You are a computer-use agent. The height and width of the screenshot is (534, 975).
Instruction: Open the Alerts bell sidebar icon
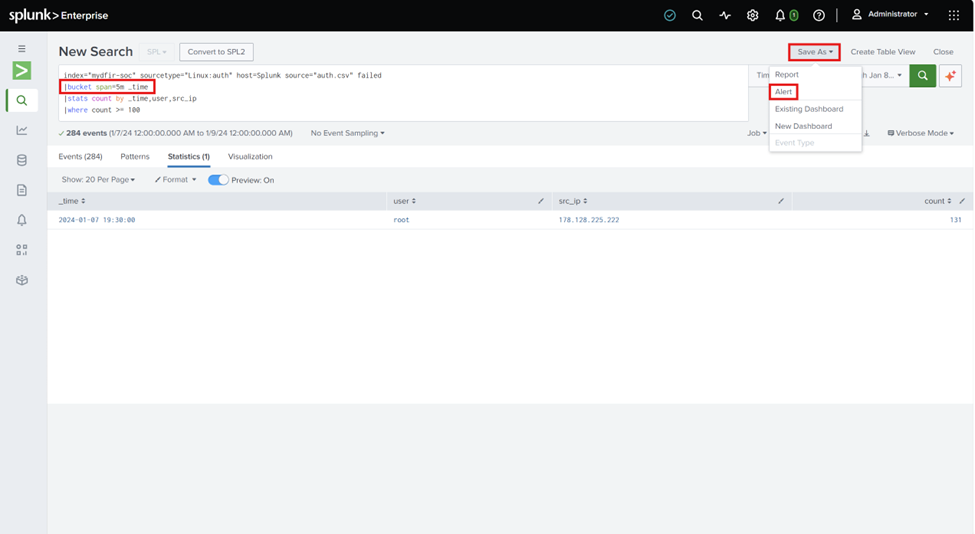coord(22,220)
